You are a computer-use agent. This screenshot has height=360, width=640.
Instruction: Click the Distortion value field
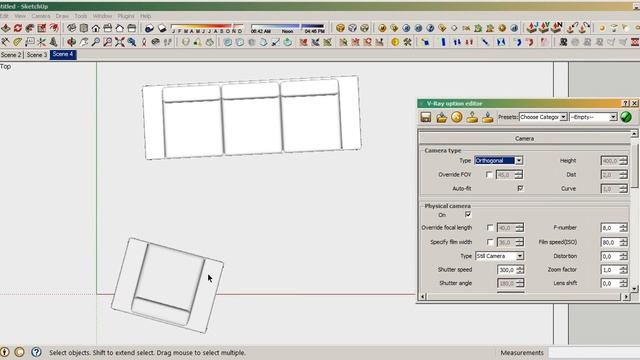(610, 256)
